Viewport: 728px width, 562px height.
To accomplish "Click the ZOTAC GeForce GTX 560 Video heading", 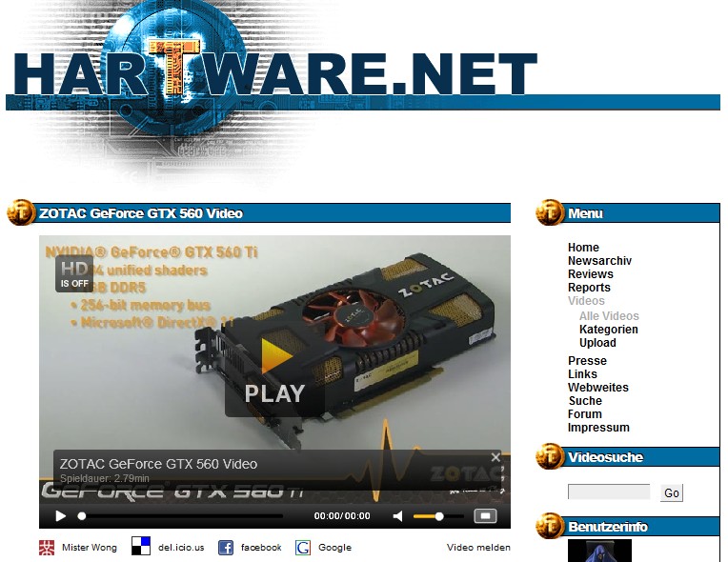I will tap(141, 213).
